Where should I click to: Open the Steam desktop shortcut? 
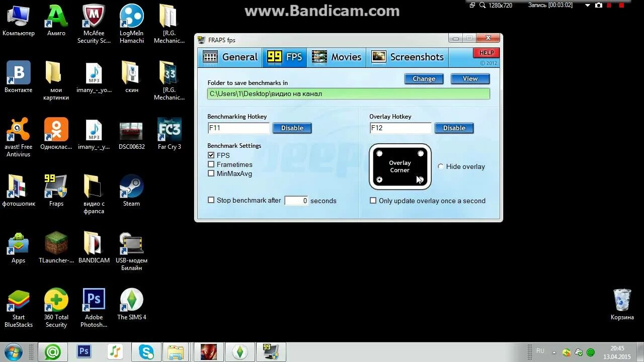click(x=132, y=191)
